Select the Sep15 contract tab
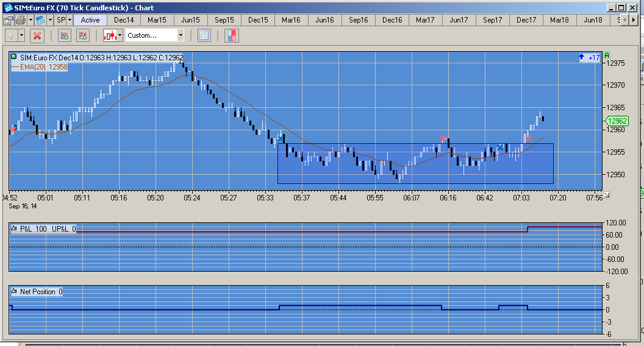 pyautogui.click(x=224, y=20)
